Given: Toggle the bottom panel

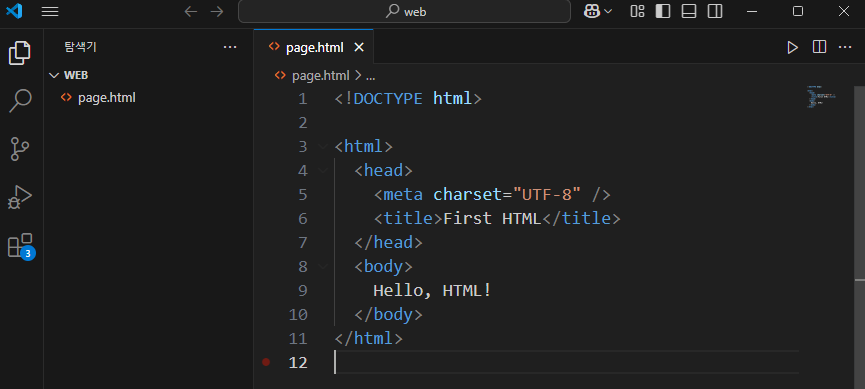Looking at the screenshot, I should point(689,11).
